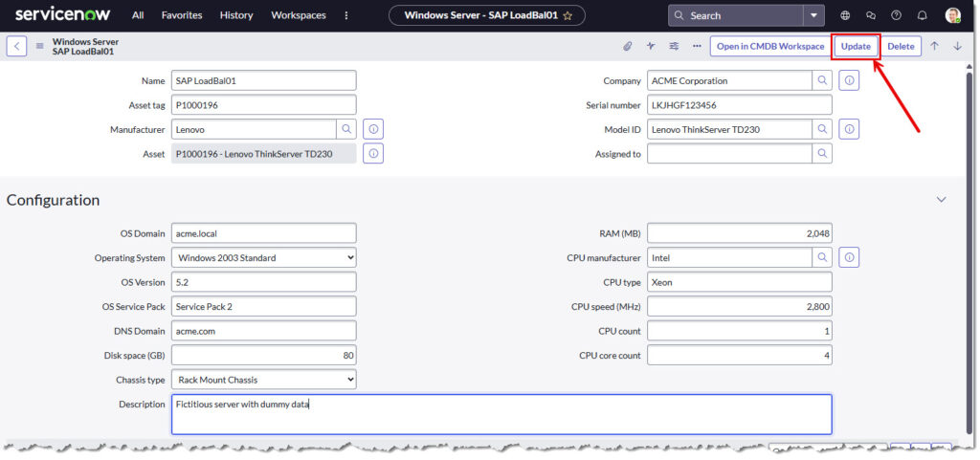980x460 pixels.
Task: Click the globe scope icon in header
Action: tap(845, 15)
